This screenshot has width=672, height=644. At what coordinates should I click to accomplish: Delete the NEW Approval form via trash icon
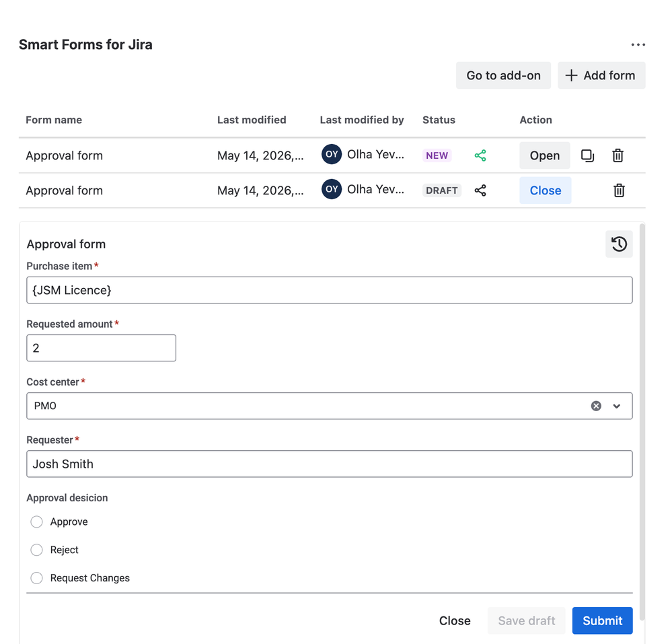(618, 155)
